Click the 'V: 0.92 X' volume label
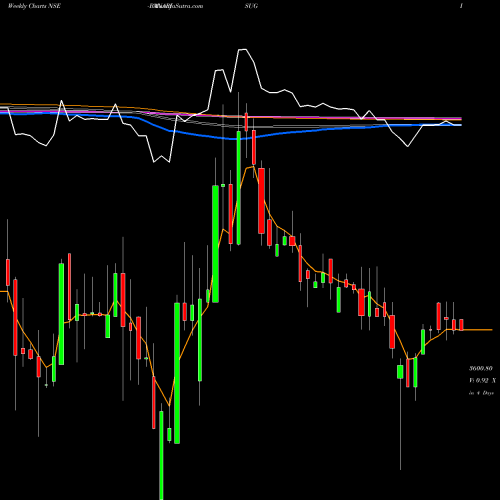 click(482, 380)
